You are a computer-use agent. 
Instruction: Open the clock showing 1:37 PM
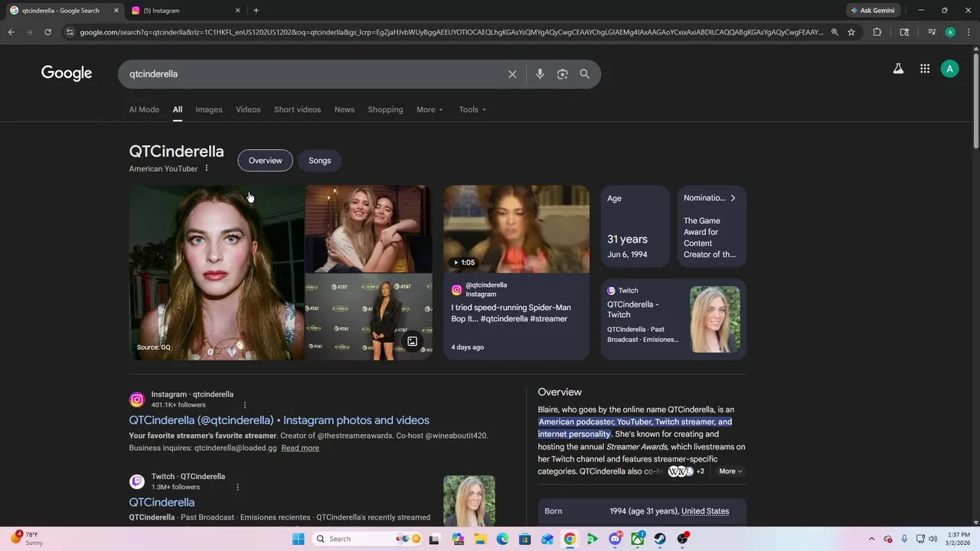[959, 539]
